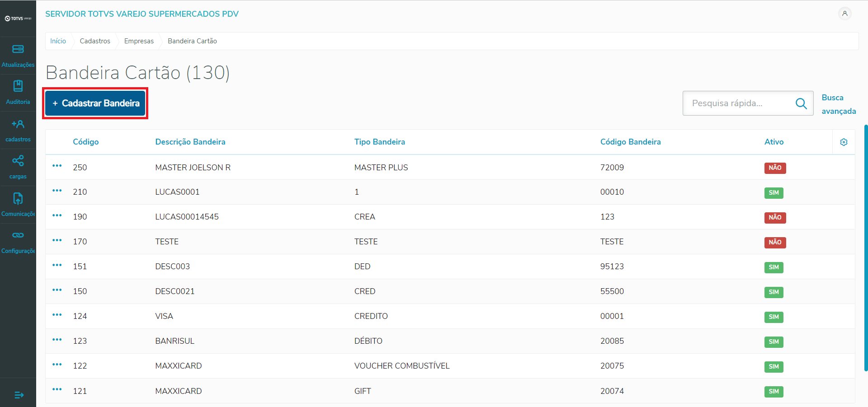
Task: Sort by Ativo column header
Action: (774, 142)
